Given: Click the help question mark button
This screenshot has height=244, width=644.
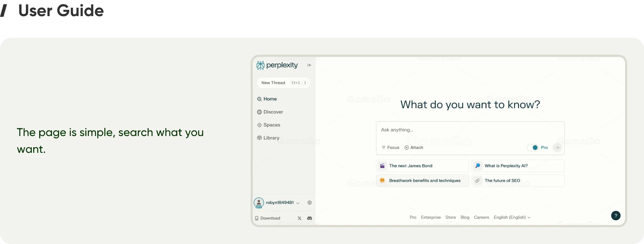Looking at the screenshot, I should 616,216.
